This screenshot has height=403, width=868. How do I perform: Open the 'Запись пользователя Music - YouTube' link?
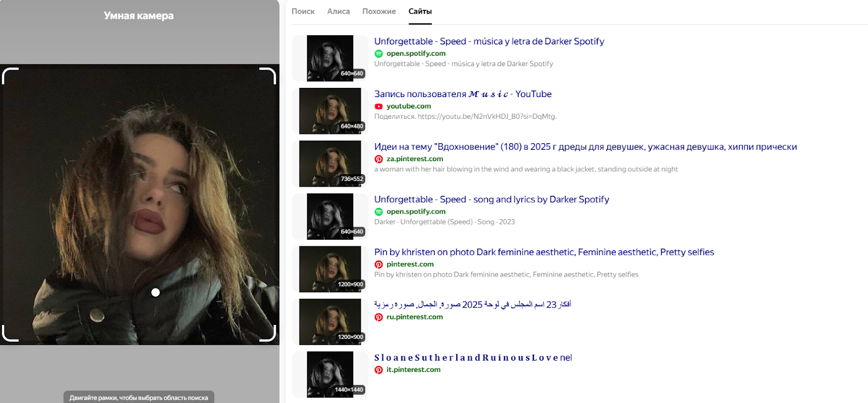pos(462,94)
